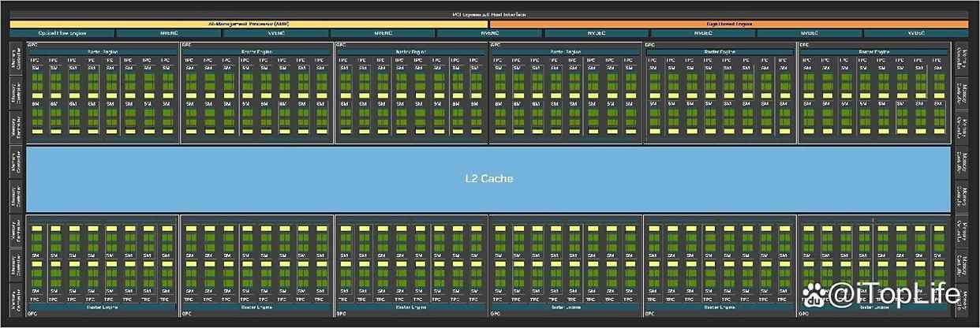Click the PCI Express 4.0 Host Interface bar
This screenshot has width=980, height=328.
click(490, 14)
